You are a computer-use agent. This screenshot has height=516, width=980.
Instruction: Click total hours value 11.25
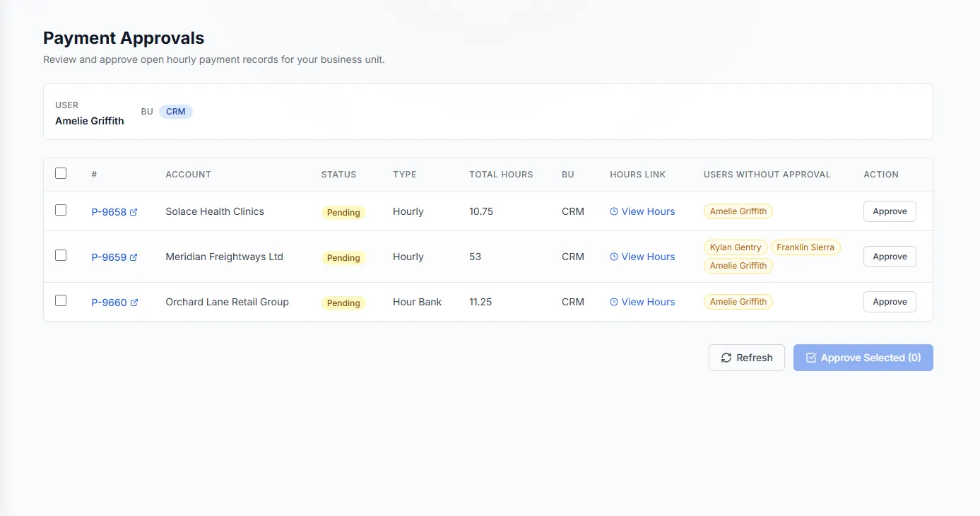coord(480,302)
